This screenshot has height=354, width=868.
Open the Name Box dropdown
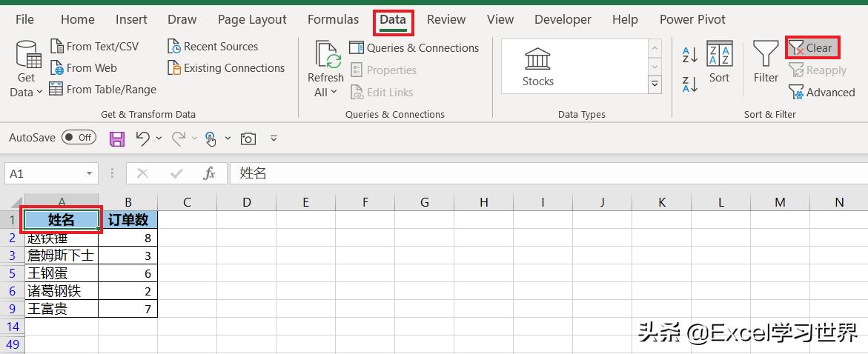pyautogui.click(x=90, y=173)
